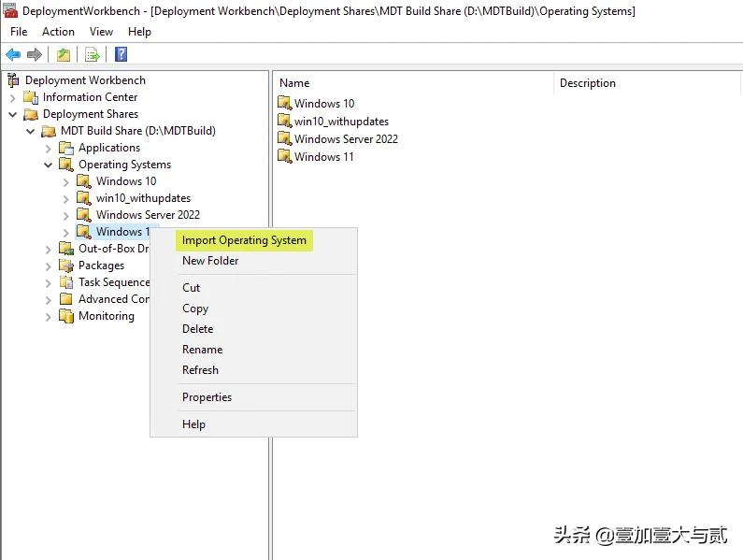
Task: Click the DeploymentWorkbench title bar app icon
Action: coord(10,10)
